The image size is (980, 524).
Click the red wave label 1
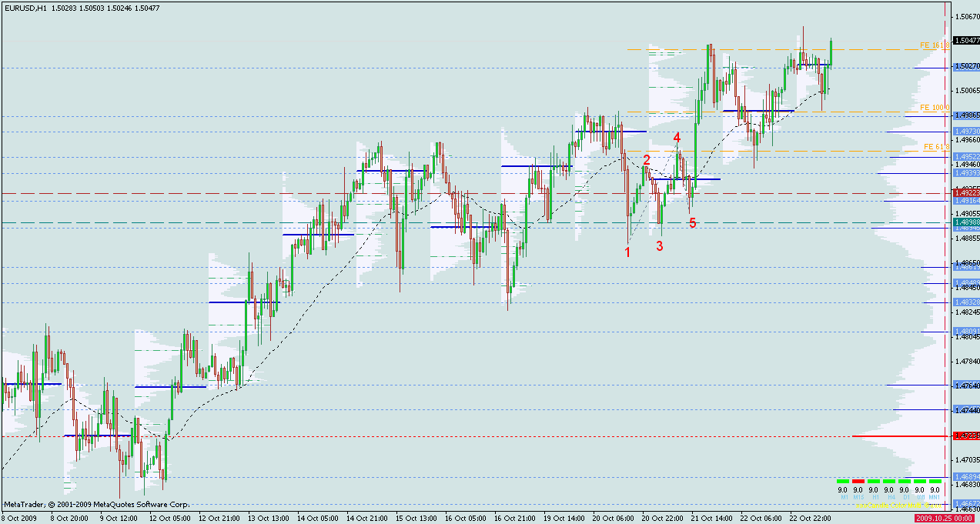pos(627,252)
